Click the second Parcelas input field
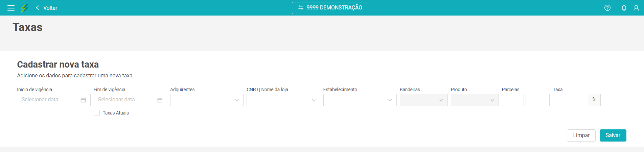The image size is (644, 152). 537,100
